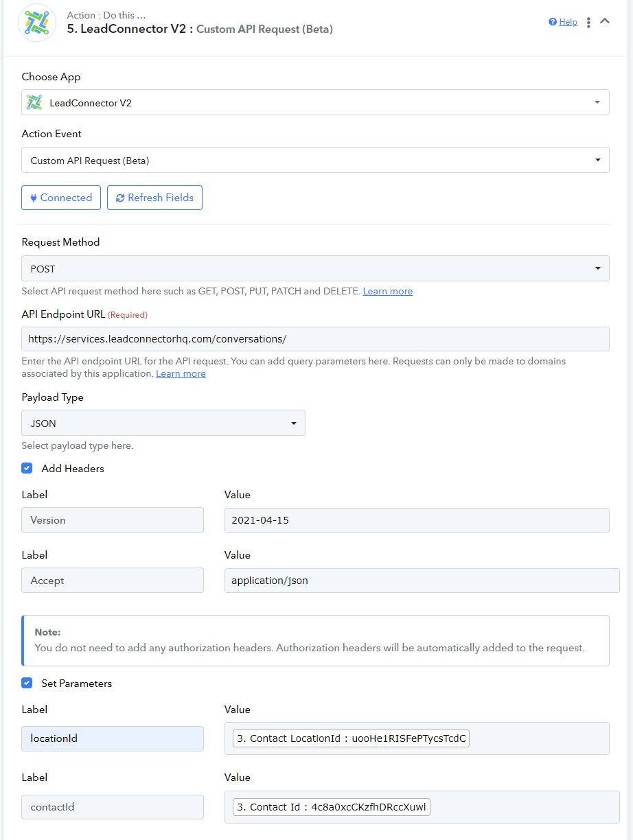
Task: Click the 2021-04-15 header value field
Action: pos(417,520)
